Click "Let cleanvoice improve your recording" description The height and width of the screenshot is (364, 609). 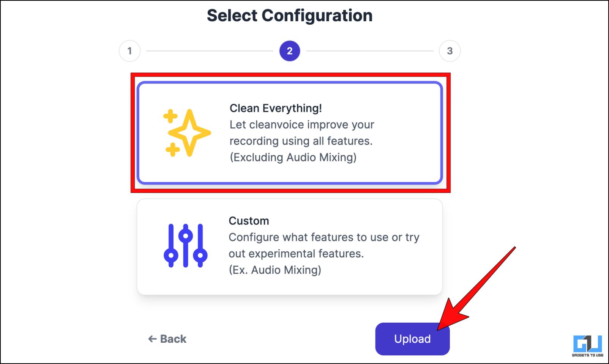[302, 133]
